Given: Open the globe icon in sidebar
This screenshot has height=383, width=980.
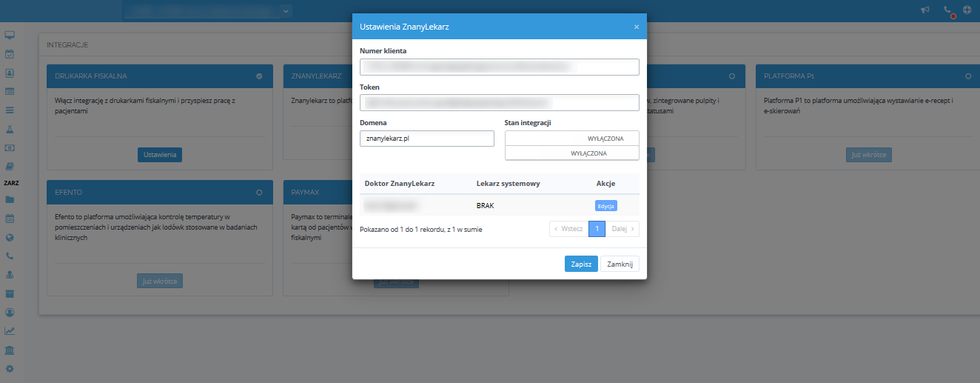Looking at the screenshot, I should tap(10, 237).
